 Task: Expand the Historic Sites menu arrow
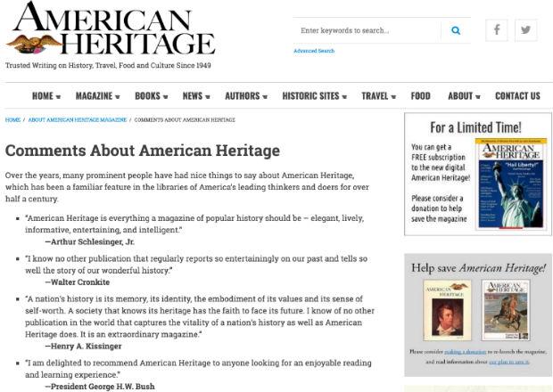[344, 97]
